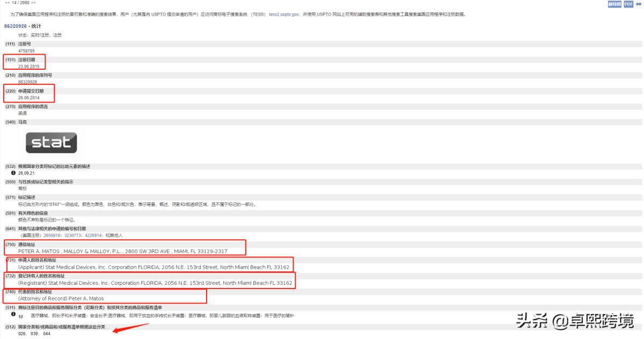Click the Registrant Stat Medical Devices line
644x339 pixels.
(155, 283)
